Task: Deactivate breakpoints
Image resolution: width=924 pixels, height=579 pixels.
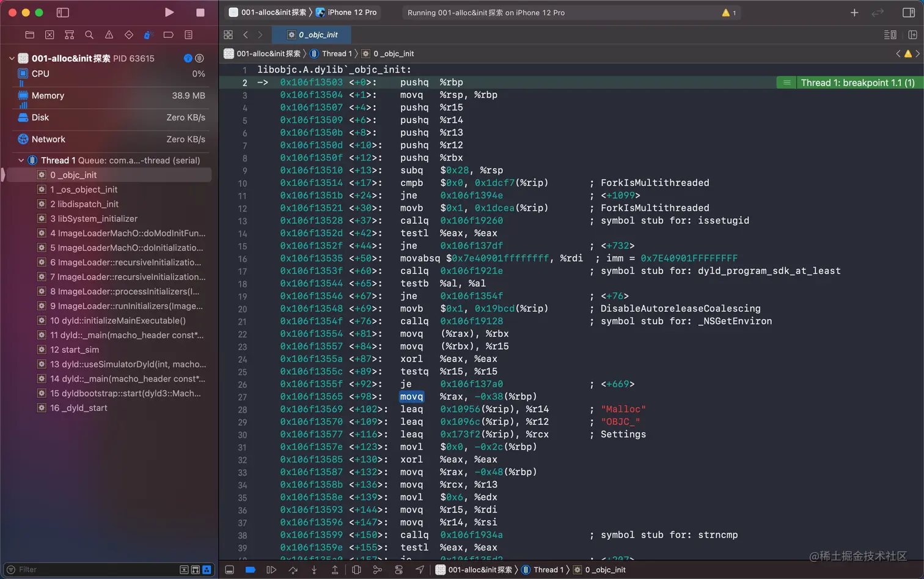Action: pos(250,570)
